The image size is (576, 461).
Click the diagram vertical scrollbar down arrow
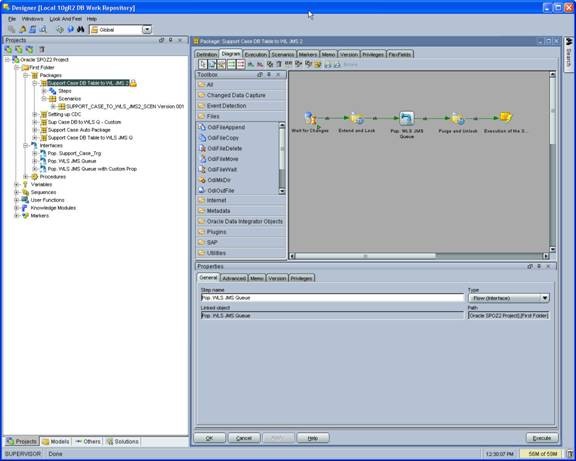552,249
